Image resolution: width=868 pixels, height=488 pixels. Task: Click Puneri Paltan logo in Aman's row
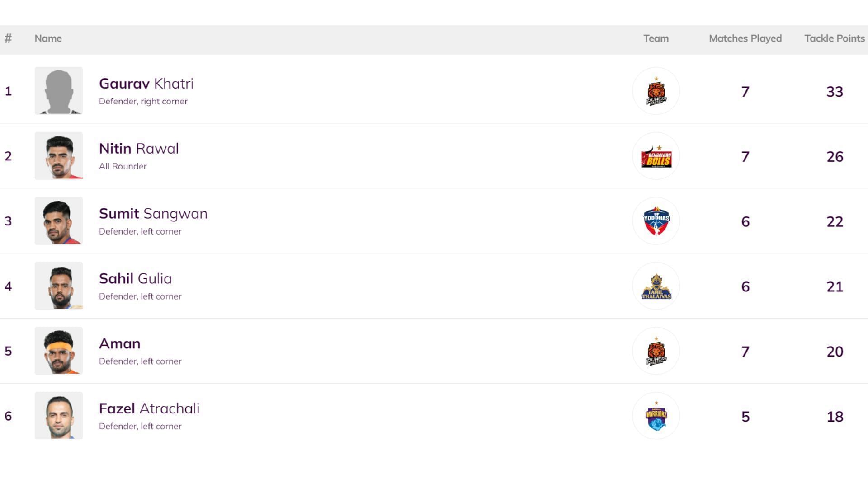pos(656,351)
